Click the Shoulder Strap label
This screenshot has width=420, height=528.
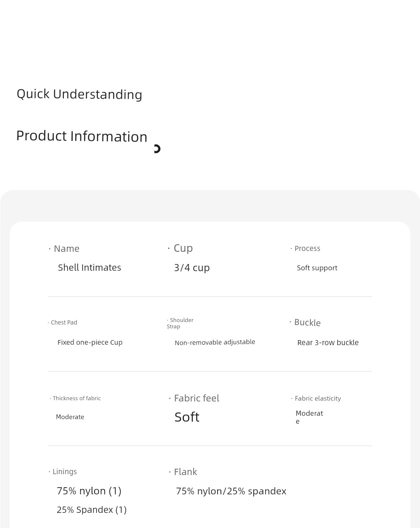[180, 323]
